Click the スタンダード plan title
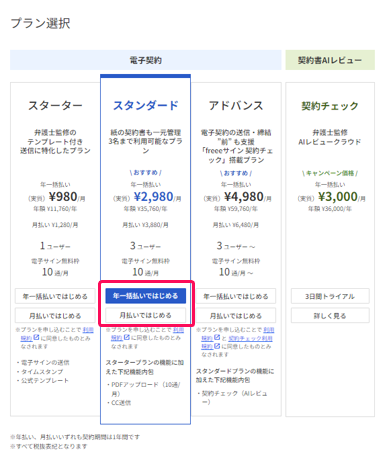 146,106
